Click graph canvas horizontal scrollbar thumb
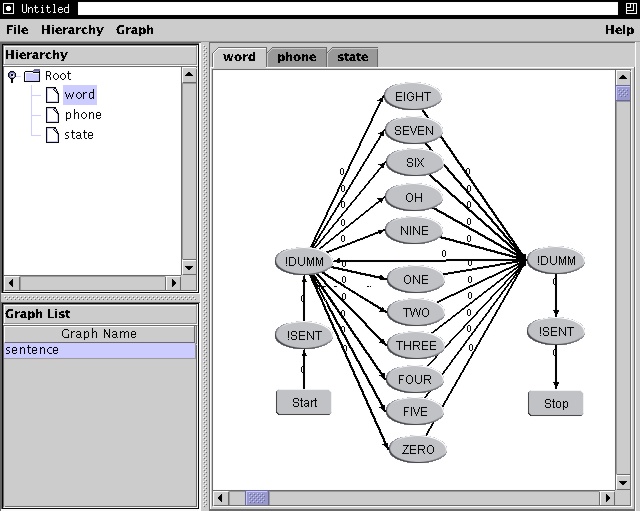The height and width of the screenshot is (511, 640). tap(257, 498)
